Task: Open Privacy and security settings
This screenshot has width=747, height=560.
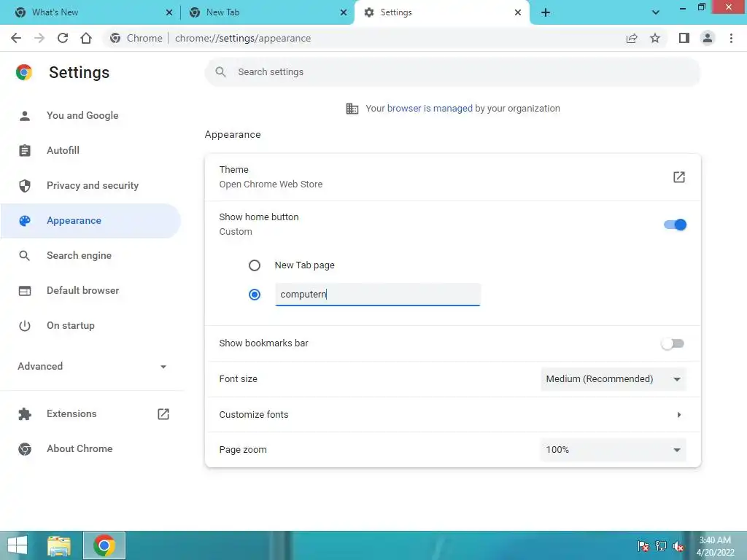Action: 90,186
